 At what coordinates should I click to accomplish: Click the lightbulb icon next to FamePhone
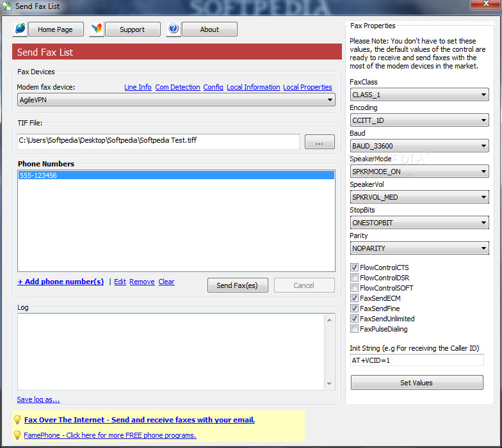18,435
